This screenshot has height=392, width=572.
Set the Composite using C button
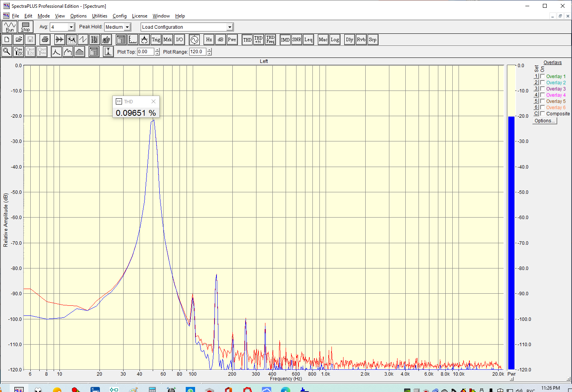click(536, 113)
